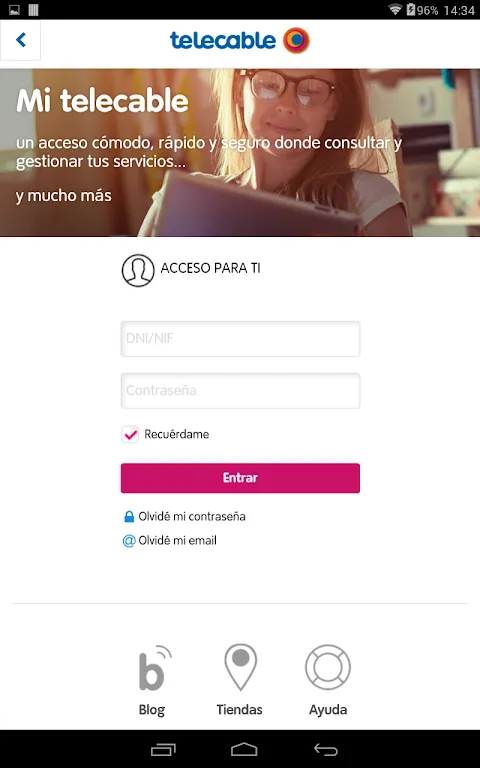Tap the Android recent apps button
Viewport: 480px width, 768px height.
tap(163, 749)
